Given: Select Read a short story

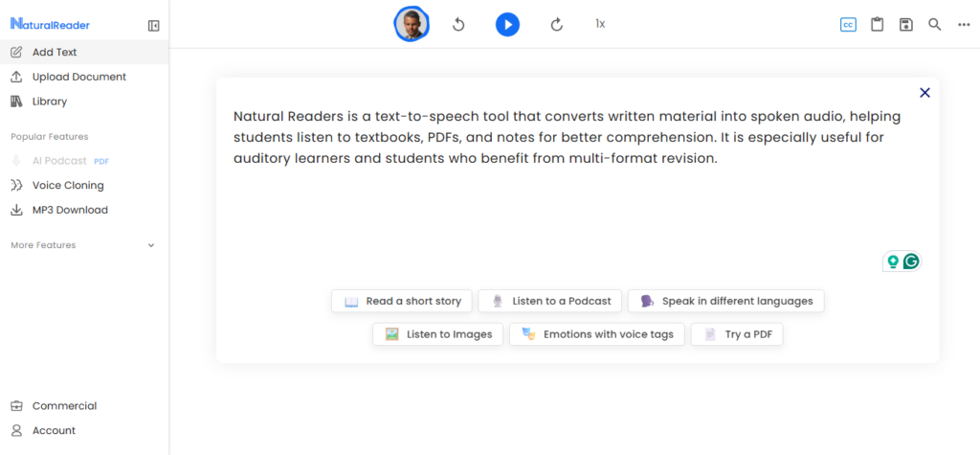Looking at the screenshot, I should 403,301.
